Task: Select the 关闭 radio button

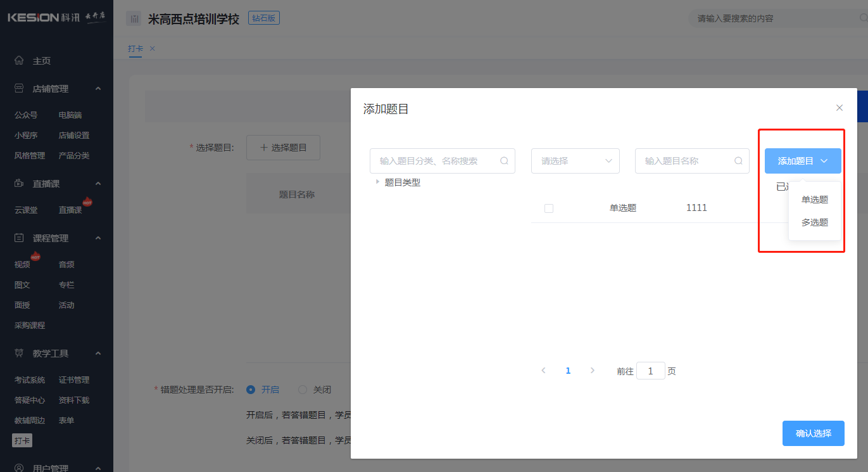Action: (303, 390)
